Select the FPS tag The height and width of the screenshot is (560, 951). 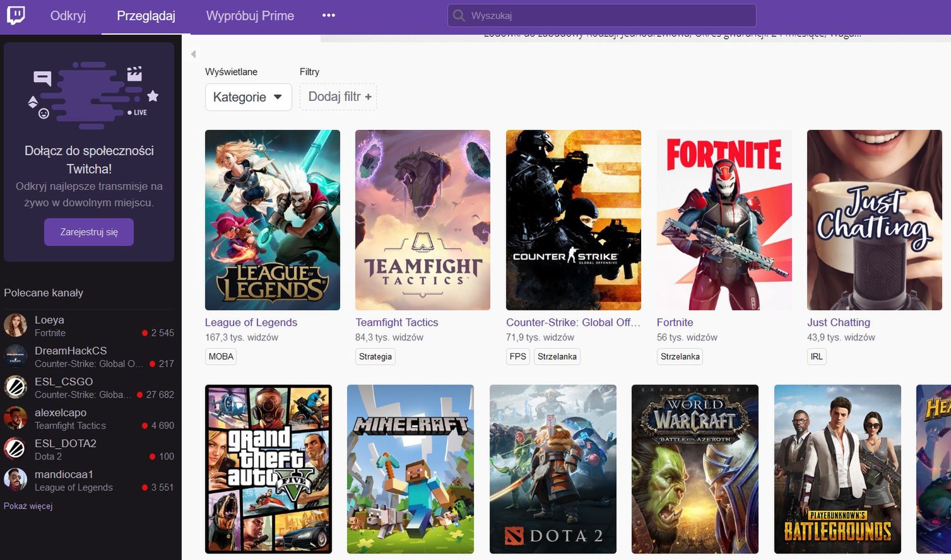[518, 356]
